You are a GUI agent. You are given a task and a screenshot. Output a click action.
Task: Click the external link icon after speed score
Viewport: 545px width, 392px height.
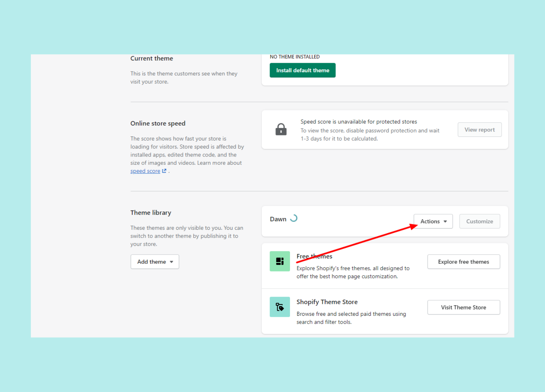pos(164,171)
